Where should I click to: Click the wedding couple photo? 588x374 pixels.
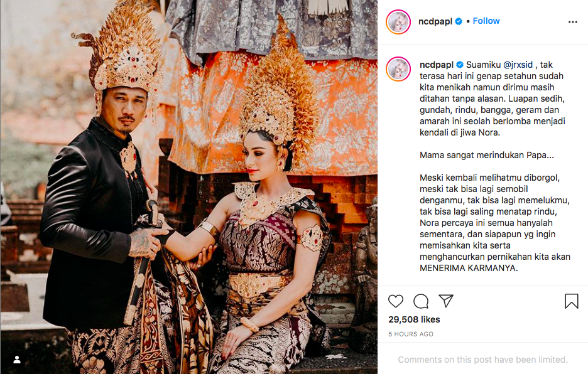[189, 187]
